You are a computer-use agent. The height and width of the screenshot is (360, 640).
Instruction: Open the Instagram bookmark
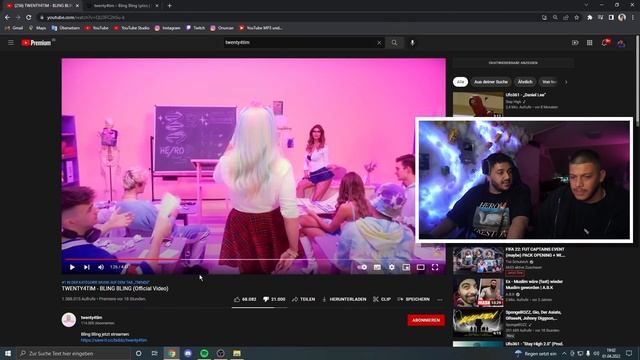point(168,28)
